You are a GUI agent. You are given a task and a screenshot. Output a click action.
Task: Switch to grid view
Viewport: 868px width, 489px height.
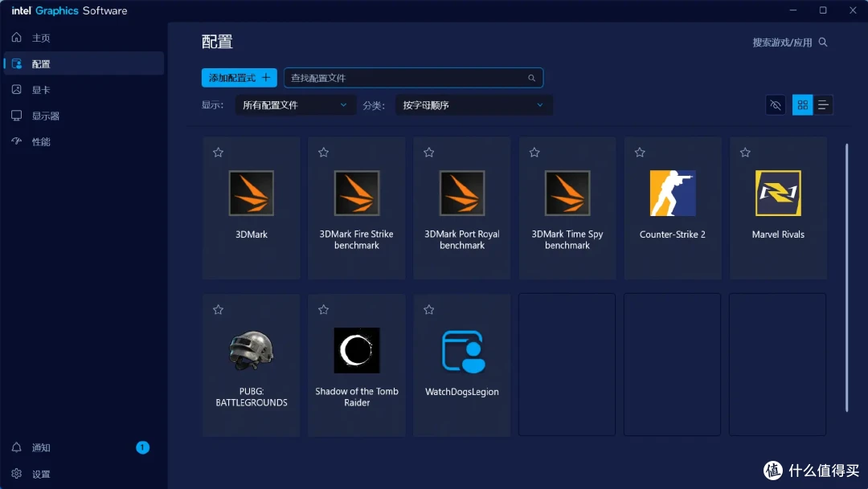(802, 105)
